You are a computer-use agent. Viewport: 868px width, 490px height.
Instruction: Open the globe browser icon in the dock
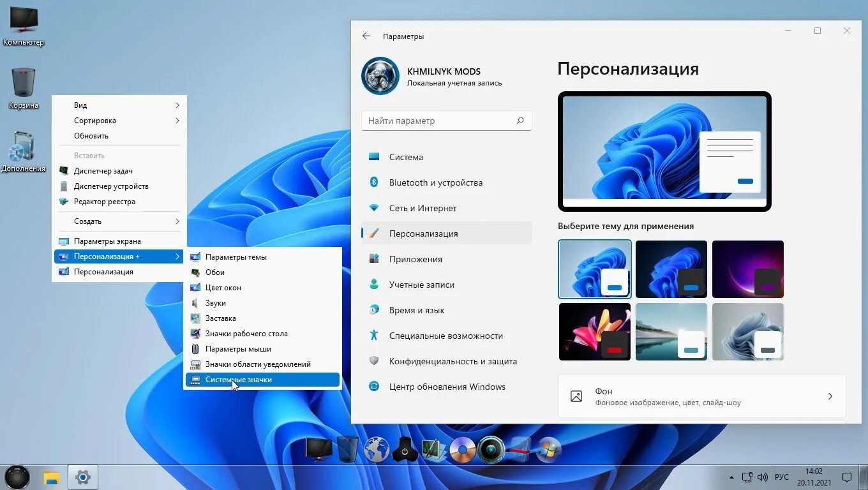pos(377,450)
